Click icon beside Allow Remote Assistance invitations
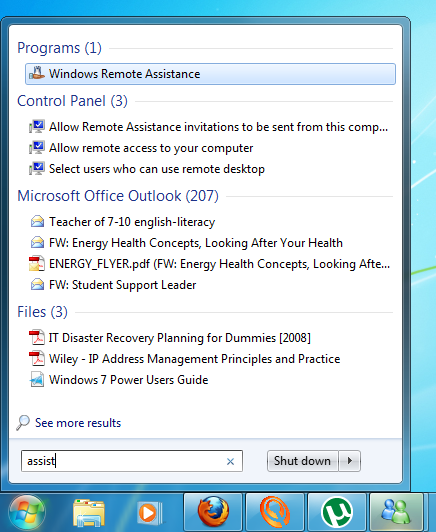 (x=37, y=127)
